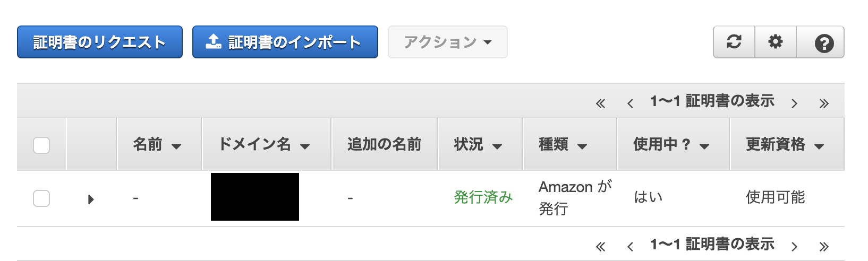Select the certificate row checkbox

(41, 198)
